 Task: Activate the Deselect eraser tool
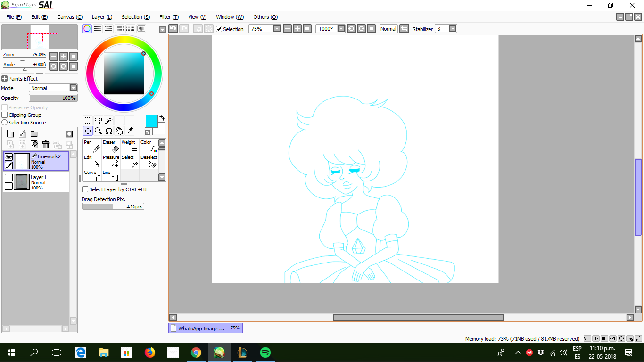149,161
